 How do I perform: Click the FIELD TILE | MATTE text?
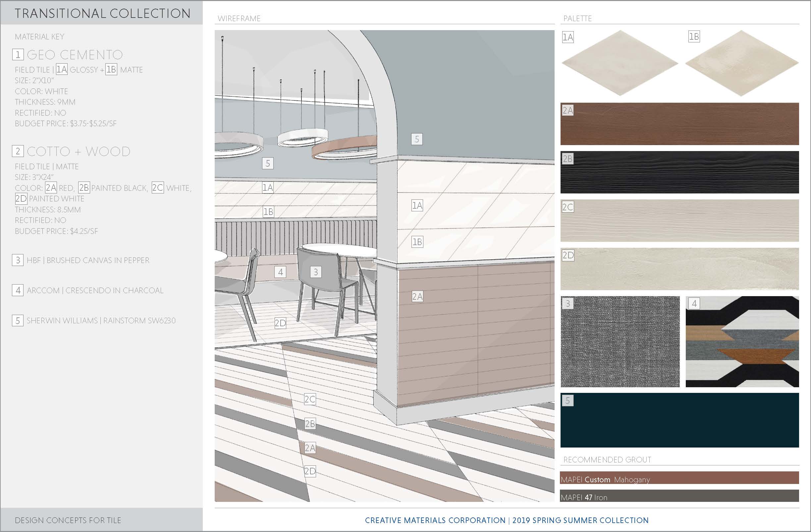[x=47, y=166]
